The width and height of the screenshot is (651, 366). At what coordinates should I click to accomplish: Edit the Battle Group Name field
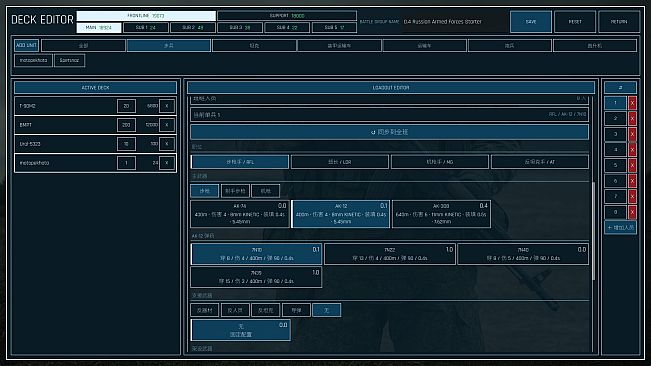coord(454,22)
